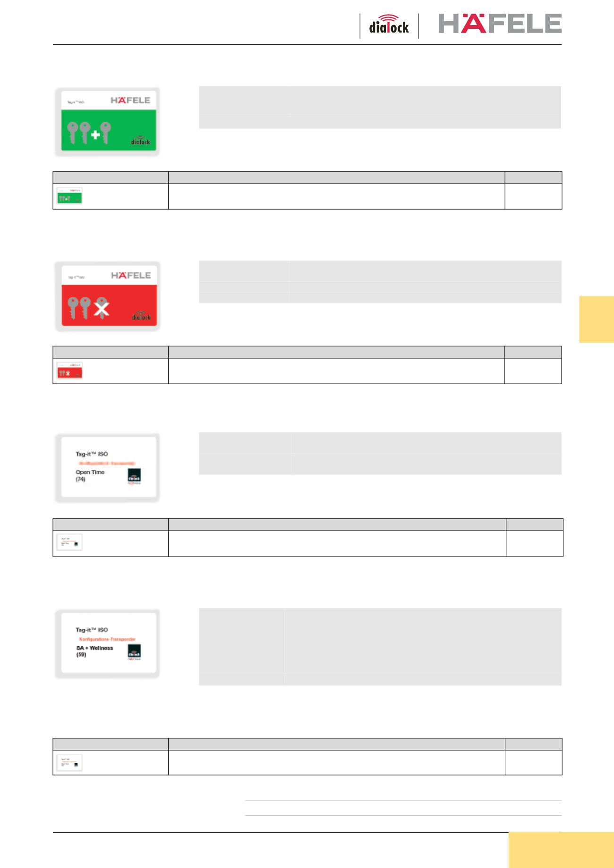Click the HÄFELE logo on the red card
Screen dimensions: 614x868
coord(131,275)
